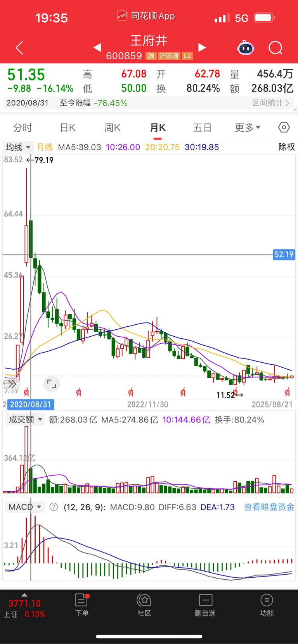Screen dimensions: 298x644
Task: Tap the 沪股通 badge
Action: [169, 56]
